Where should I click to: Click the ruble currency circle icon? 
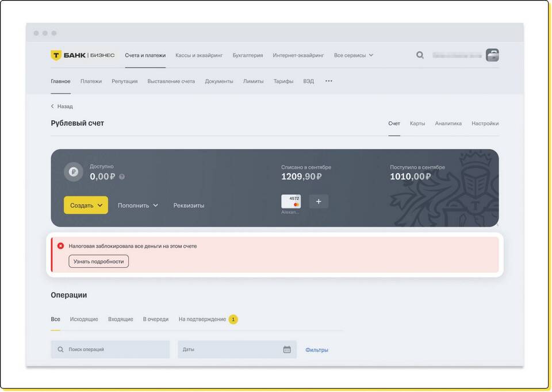pyautogui.click(x=73, y=171)
